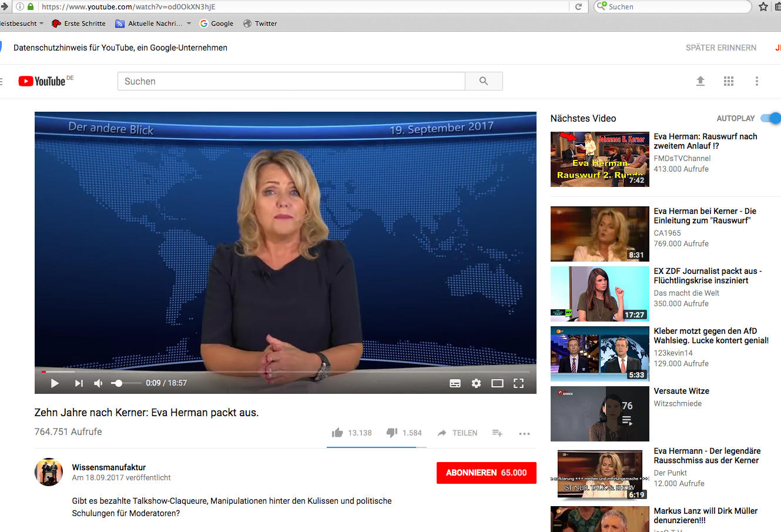
Task: Adjust the player volume slider
Action: pos(126,383)
